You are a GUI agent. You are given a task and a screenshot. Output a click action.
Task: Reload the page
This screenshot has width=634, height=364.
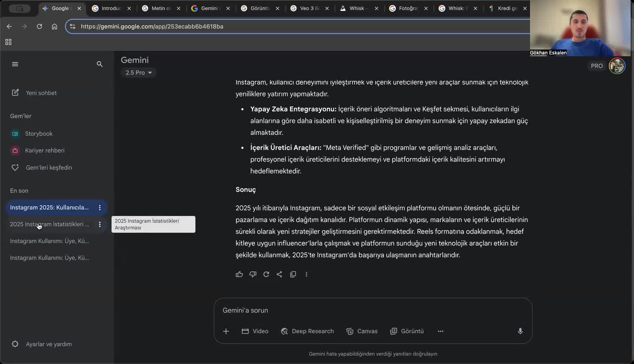click(x=39, y=26)
